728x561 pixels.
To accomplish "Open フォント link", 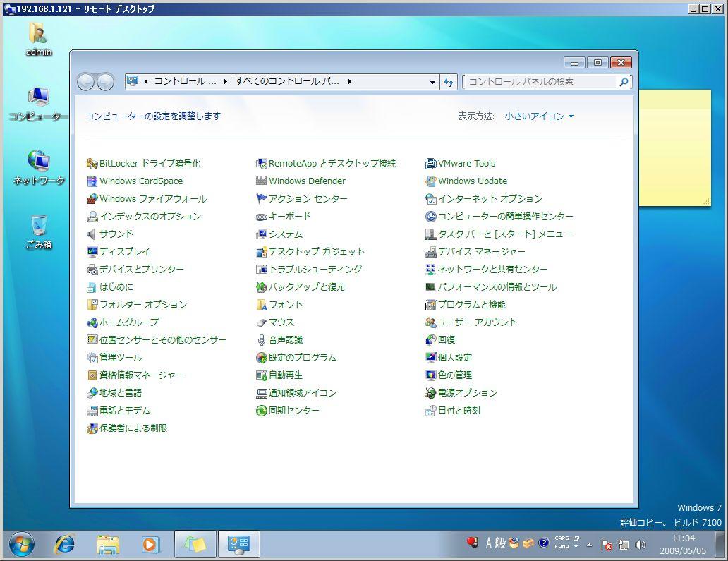I will click(286, 305).
